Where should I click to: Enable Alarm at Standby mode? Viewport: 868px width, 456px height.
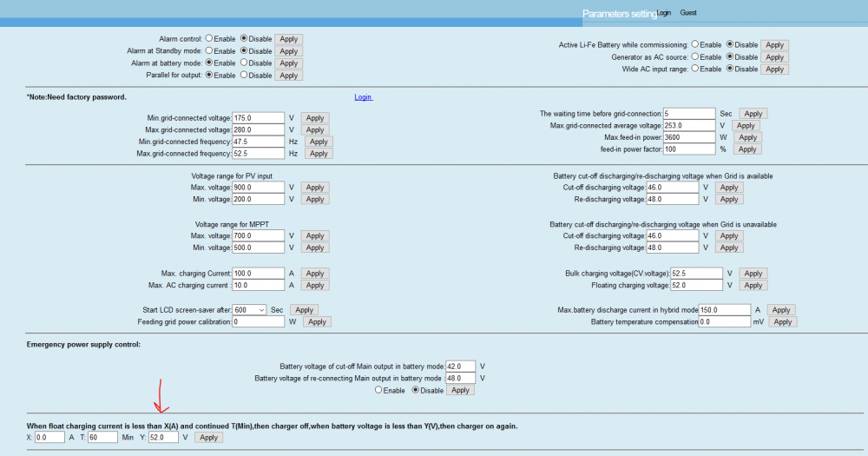coord(209,51)
